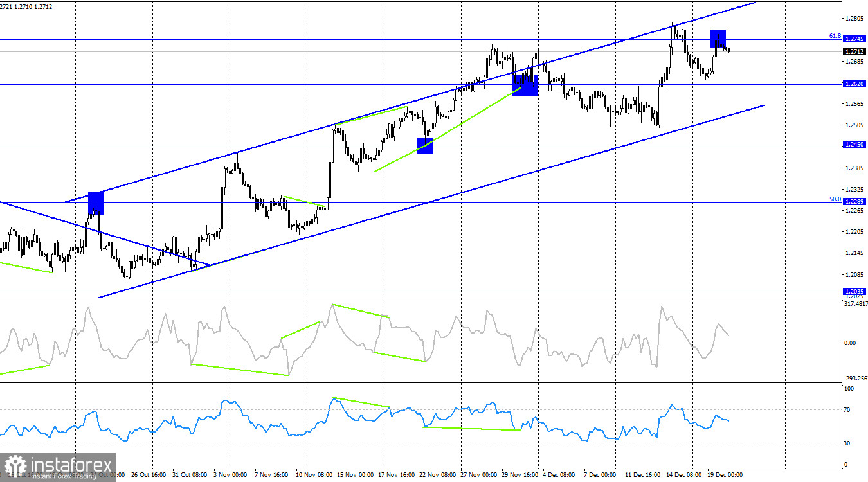Click the 27 Nov 00:00 date label
This screenshot has width=868, height=482.
(x=477, y=476)
